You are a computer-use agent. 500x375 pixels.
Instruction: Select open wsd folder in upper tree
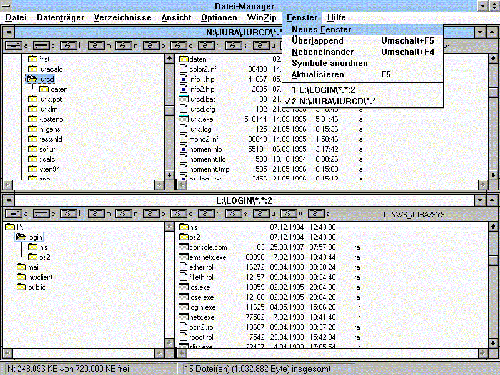41,79
